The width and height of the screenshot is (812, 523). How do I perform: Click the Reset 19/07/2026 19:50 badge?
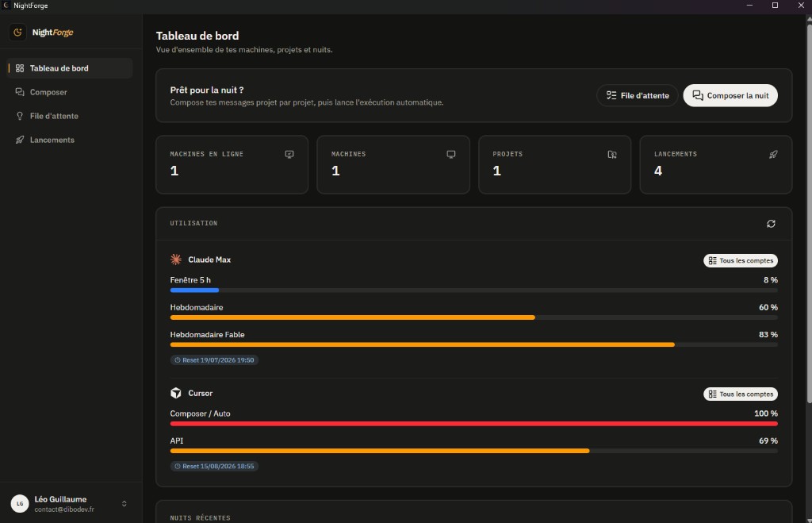pos(214,360)
